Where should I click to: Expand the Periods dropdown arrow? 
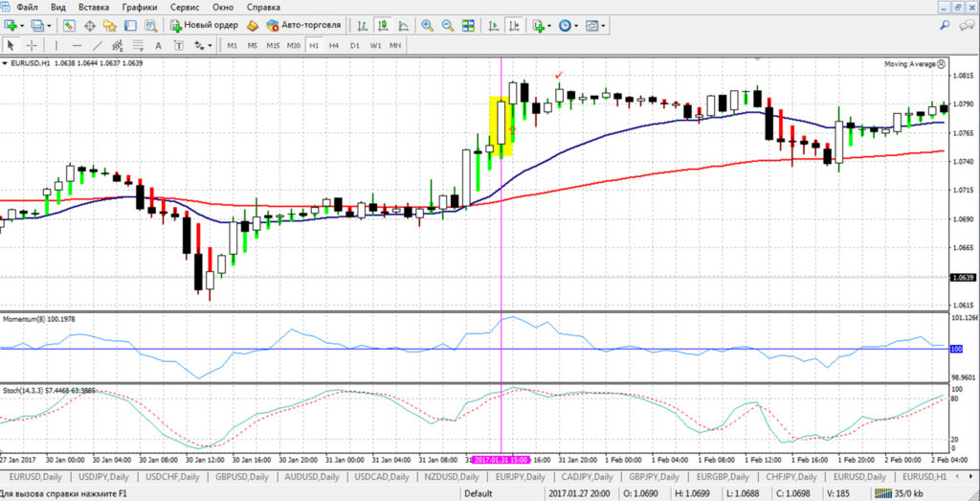pyautogui.click(x=575, y=26)
